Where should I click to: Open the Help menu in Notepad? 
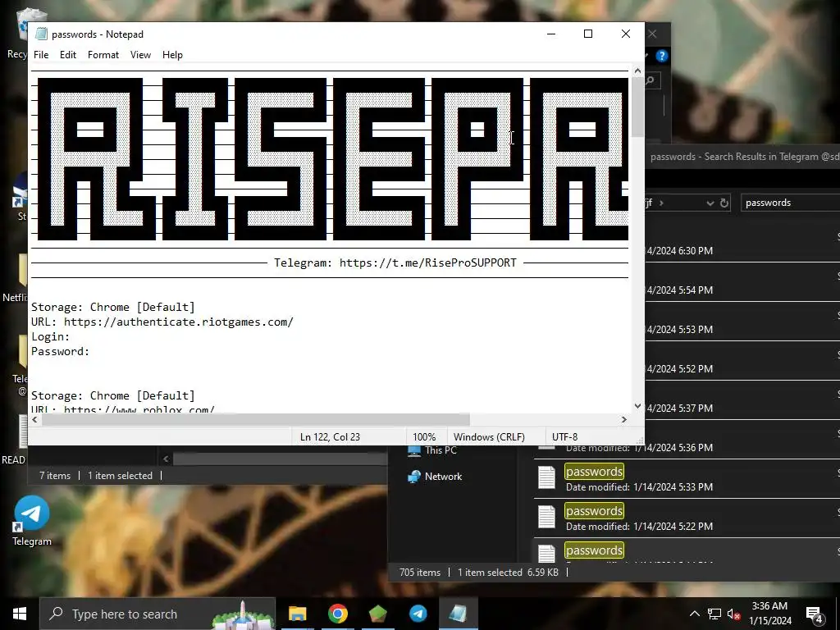(172, 55)
